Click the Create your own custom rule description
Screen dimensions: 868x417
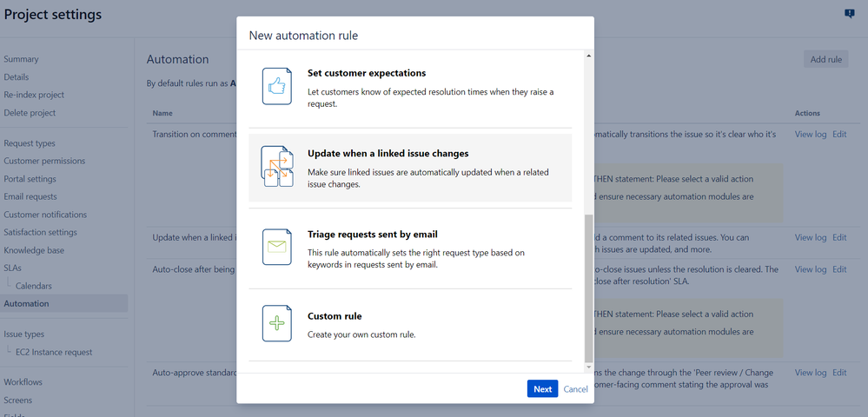(361, 334)
